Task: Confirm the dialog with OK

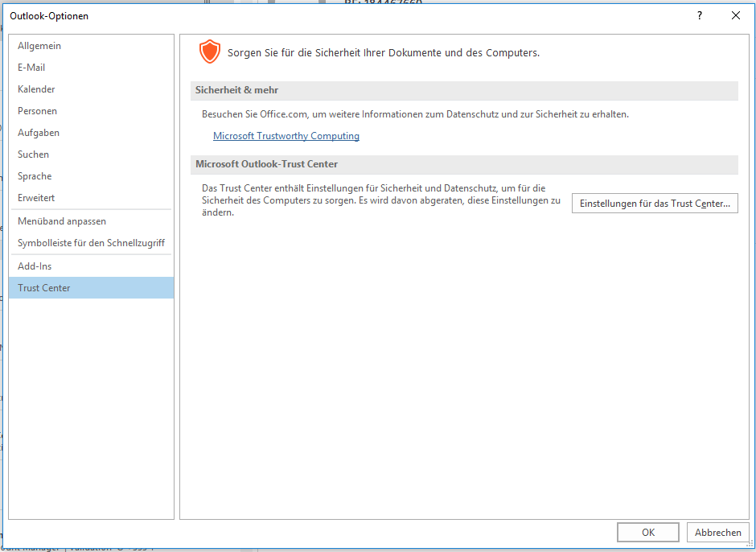Action: [647, 533]
